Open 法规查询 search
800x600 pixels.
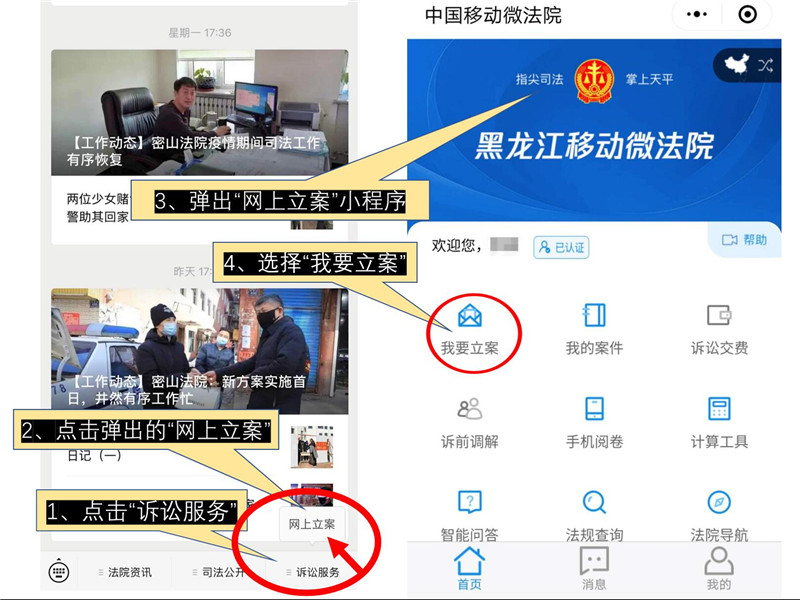[594, 516]
